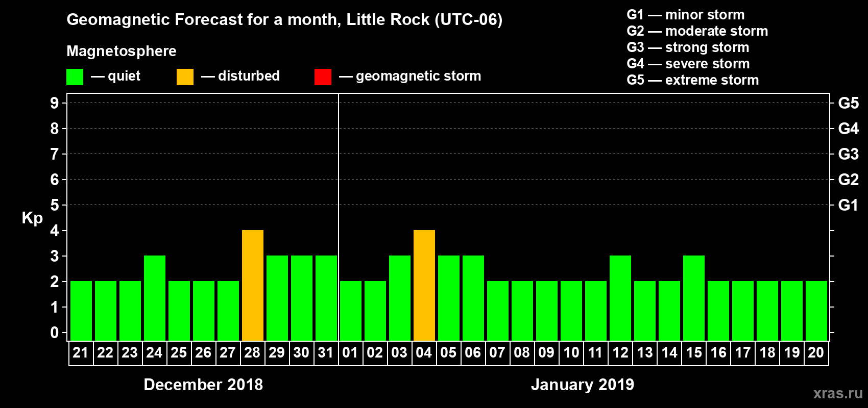Select date label 31 on the axis
Viewport: 868px width, 408px height.
326,352
